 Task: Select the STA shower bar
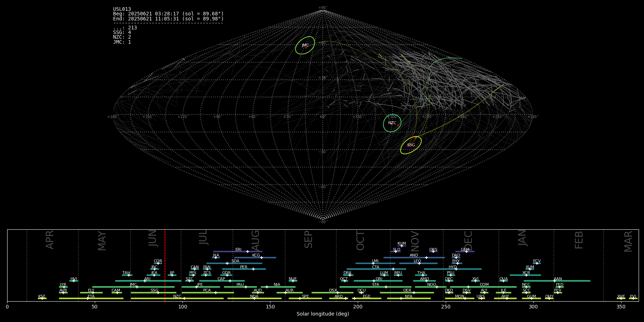pyautogui.click(x=375, y=287)
